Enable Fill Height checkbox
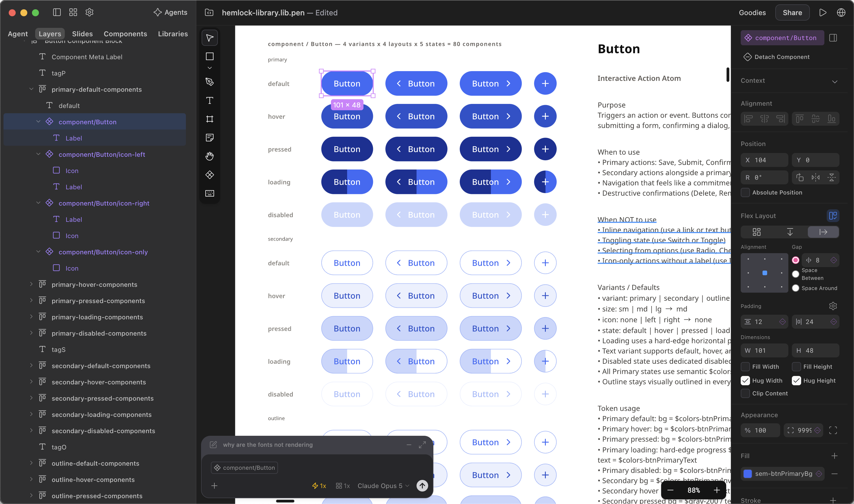The width and height of the screenshot is (854, 504). 796,366
